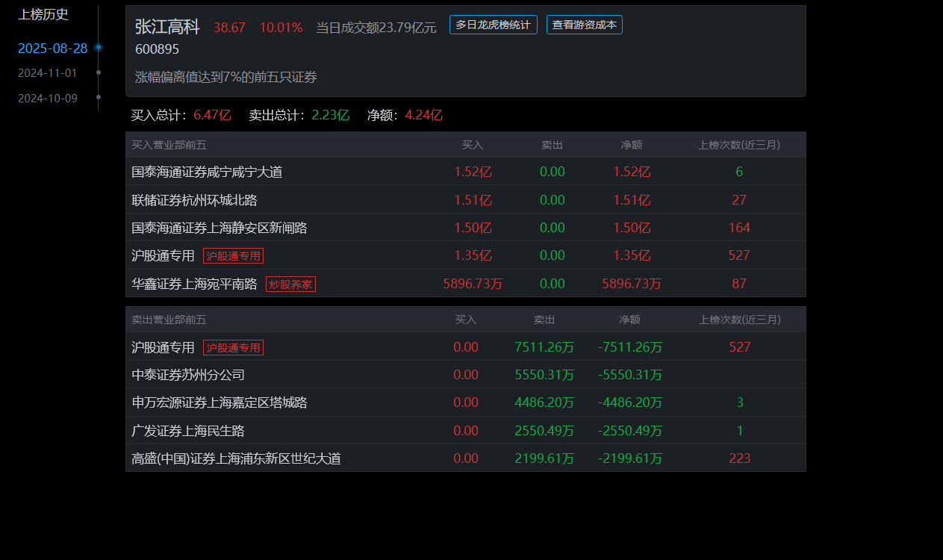Click listing count 87 for 华鑫证券
Image resolution: width=943 pixels, height=560 pixels.
pyautogui.click(x=739, y=284)
